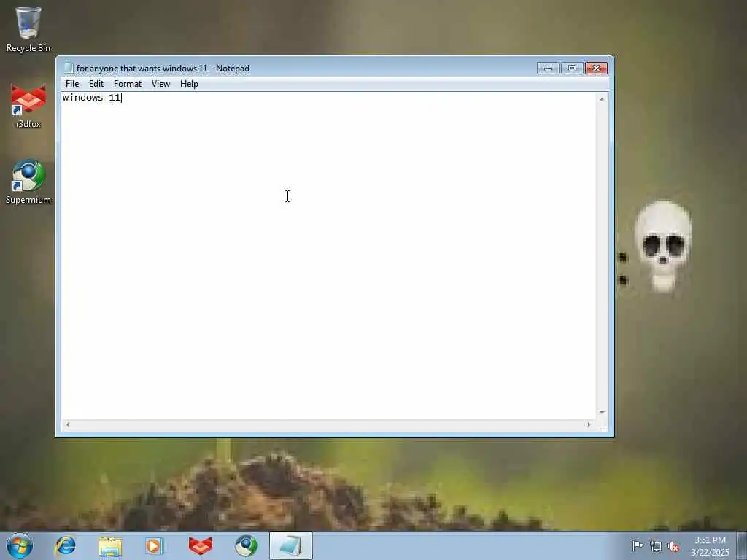Maximize the Notepad window

tap(572, 69)
